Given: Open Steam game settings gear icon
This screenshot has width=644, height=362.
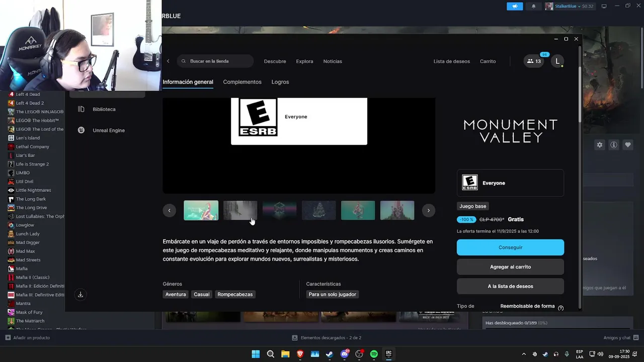Looking at the screenshot, I should tap(600, 145).
